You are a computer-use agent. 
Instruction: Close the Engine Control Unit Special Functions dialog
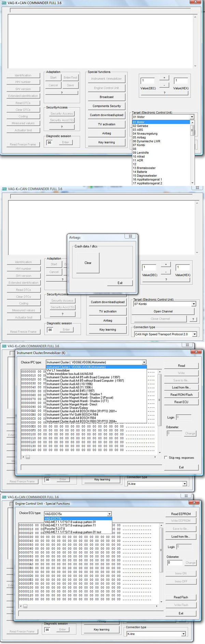click(x=194, y=502)
